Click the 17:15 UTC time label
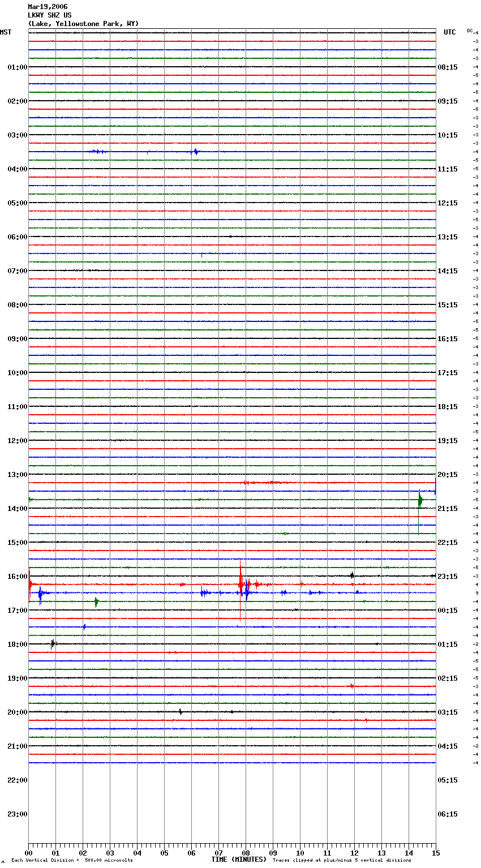 click(x=448, y=373)
